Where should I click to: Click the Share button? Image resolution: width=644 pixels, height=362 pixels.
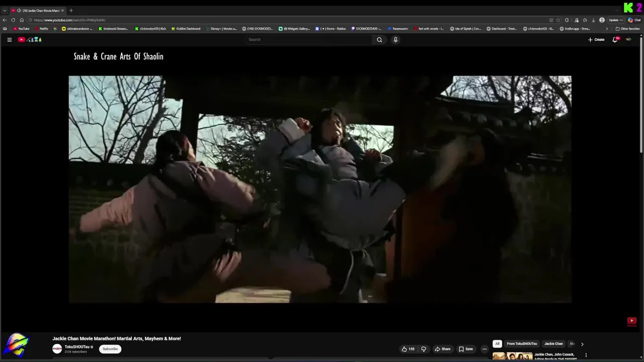(x=443, y=349)
